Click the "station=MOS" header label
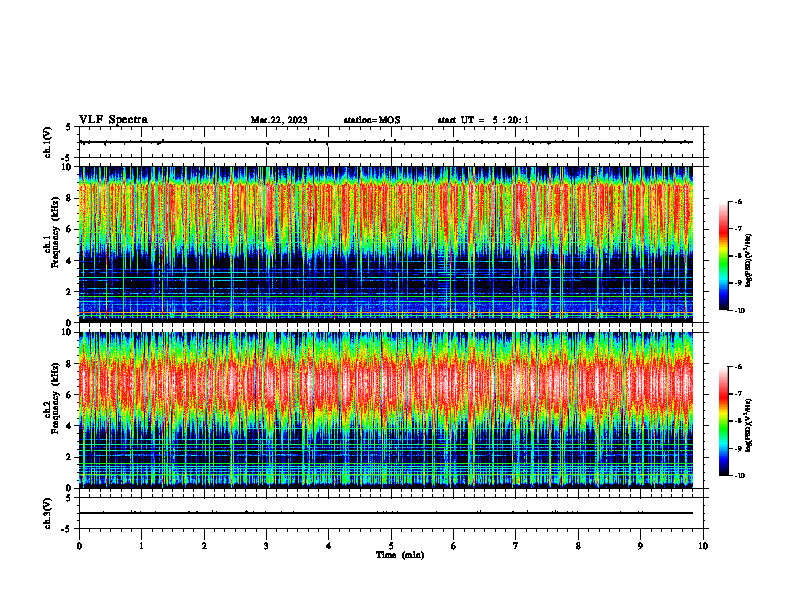Image resolution: width=792 pixels, height=612 pixels. click(372, 120)
